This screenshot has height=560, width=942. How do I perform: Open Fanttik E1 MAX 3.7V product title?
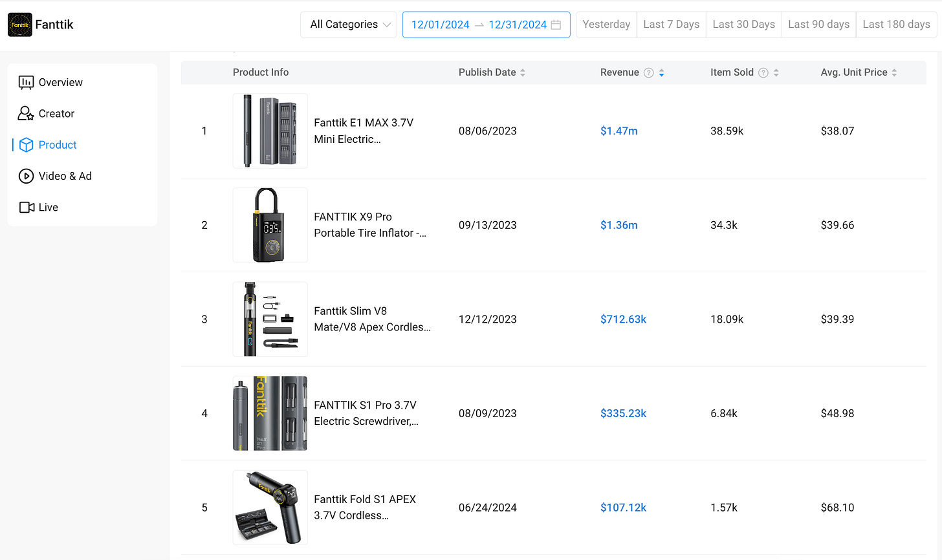click(364, 131)
